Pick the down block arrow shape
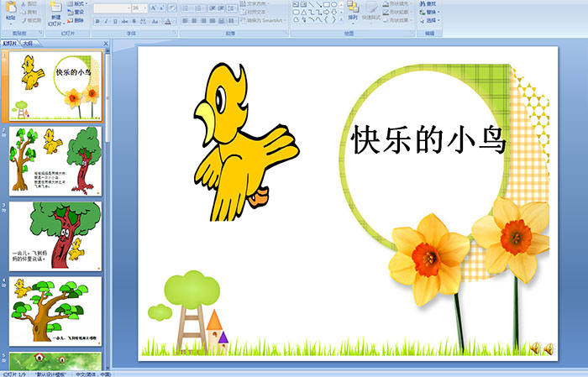The height and width of the screenshot is (377, 588). click(x=333, y=12)
